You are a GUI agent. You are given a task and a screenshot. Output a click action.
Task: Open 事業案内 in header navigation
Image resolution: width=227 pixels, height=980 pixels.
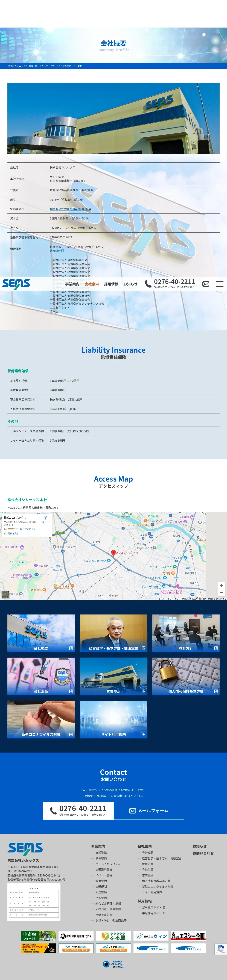point(72,284)
